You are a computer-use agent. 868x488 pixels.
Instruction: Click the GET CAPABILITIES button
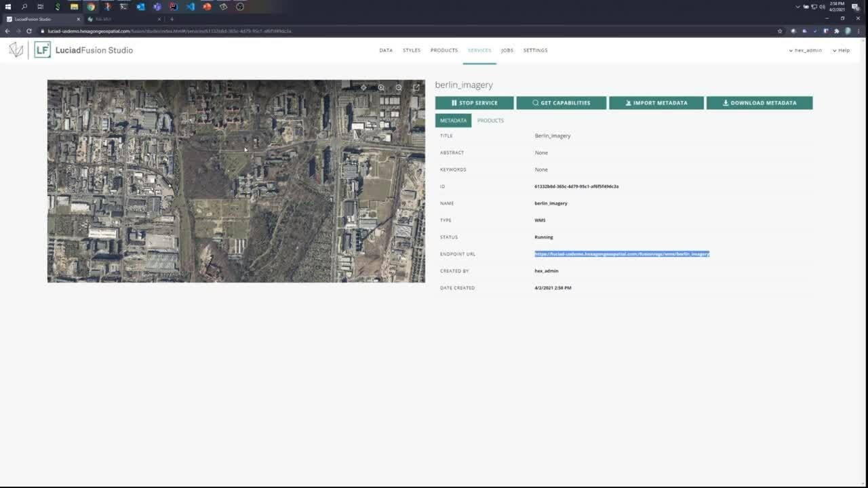coord(561,103)
